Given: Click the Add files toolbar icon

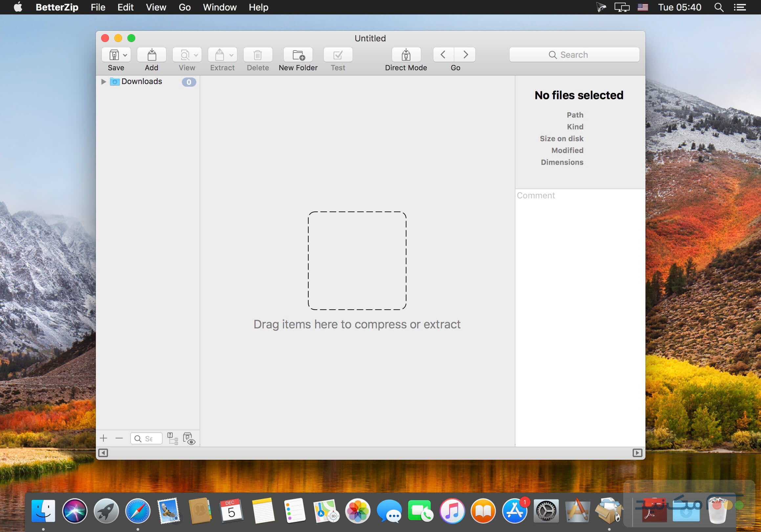Looking at the screenshot, I should pyautogui.click(x=151, y=55).
